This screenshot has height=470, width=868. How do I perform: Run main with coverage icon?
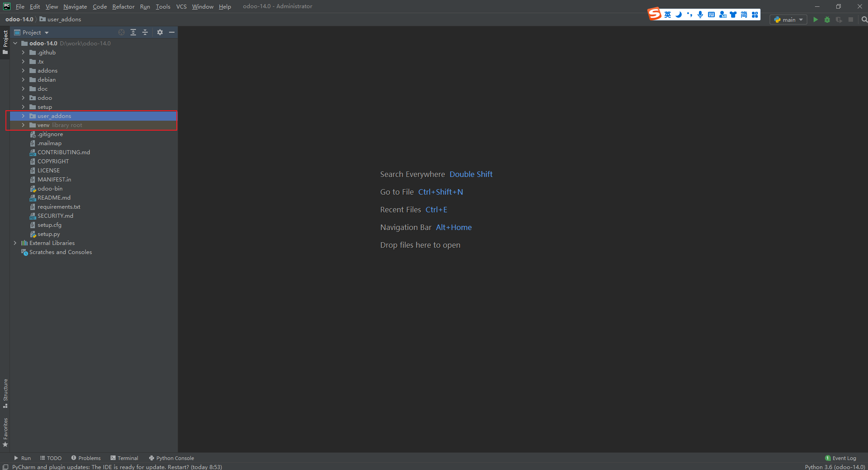coord(839,20)
